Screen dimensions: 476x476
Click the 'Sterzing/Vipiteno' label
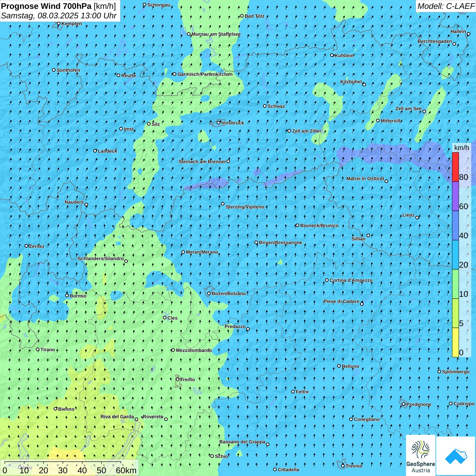tap(245, 207)
